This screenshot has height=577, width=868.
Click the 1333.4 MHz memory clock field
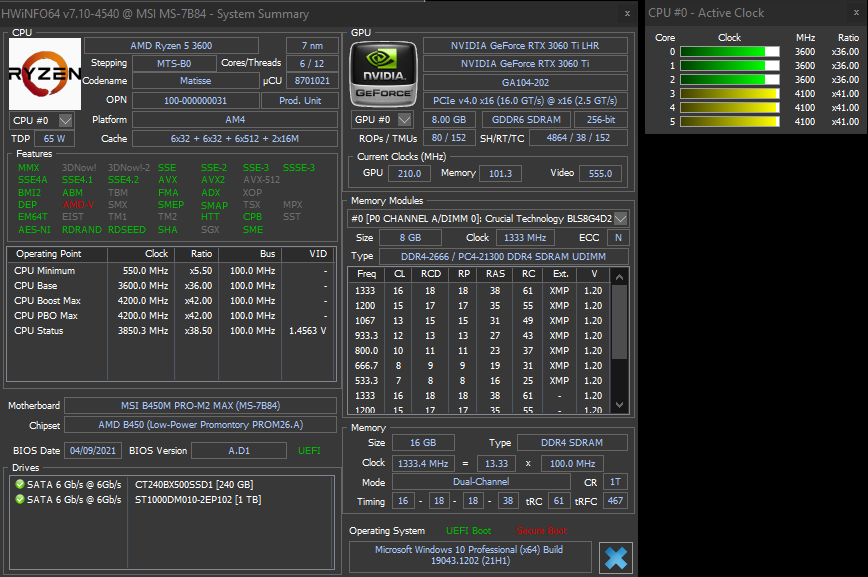click(x=423, y=463)
